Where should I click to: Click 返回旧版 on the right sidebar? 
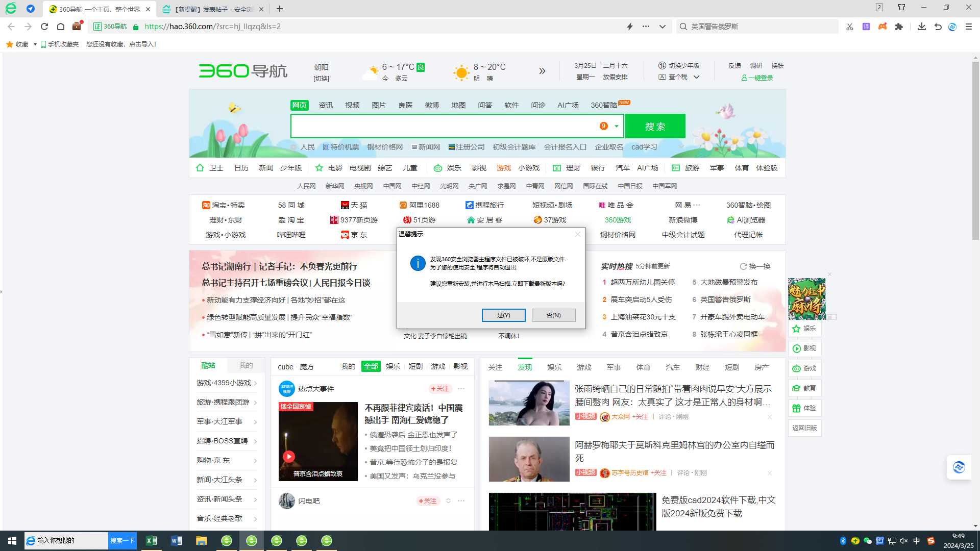(x=805, y=428)
